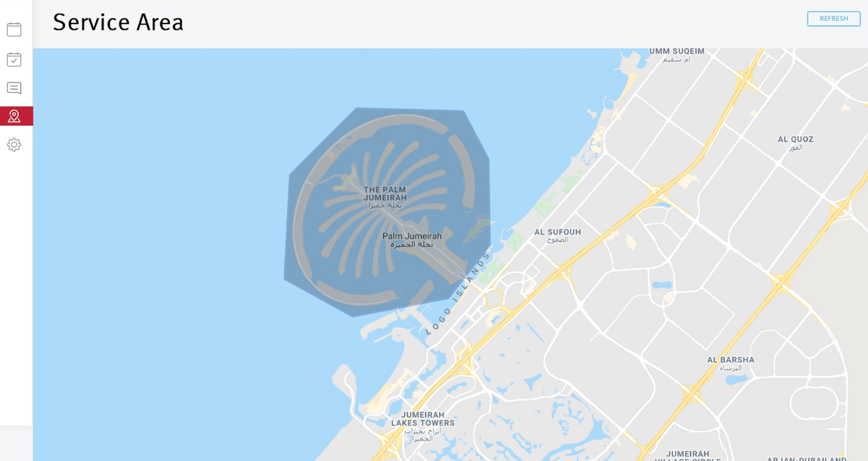The height and width of the screenshot is (461, 868).
Task: Click the top vertex of service polygon
Action: pyautogui.click(x=357, y=108)
